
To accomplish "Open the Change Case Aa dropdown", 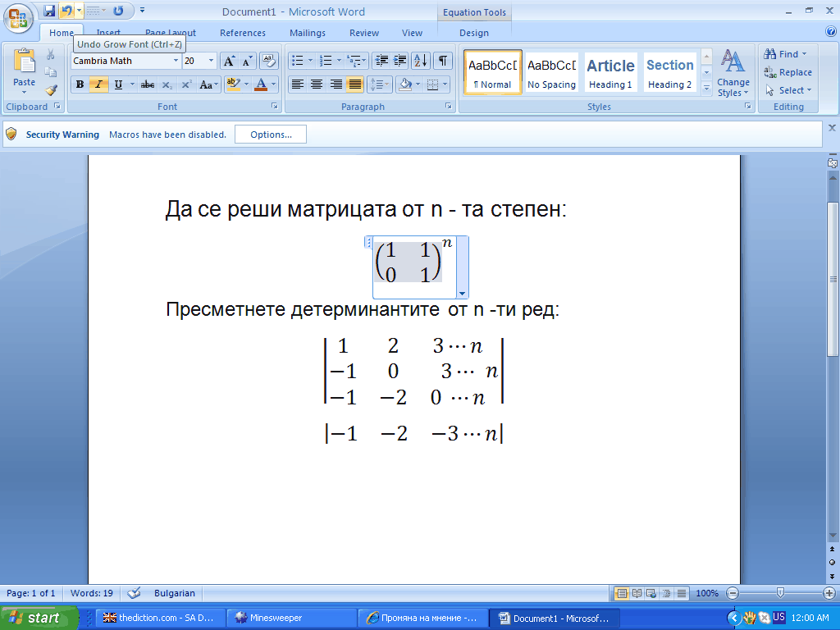I will tap(208, 84).
